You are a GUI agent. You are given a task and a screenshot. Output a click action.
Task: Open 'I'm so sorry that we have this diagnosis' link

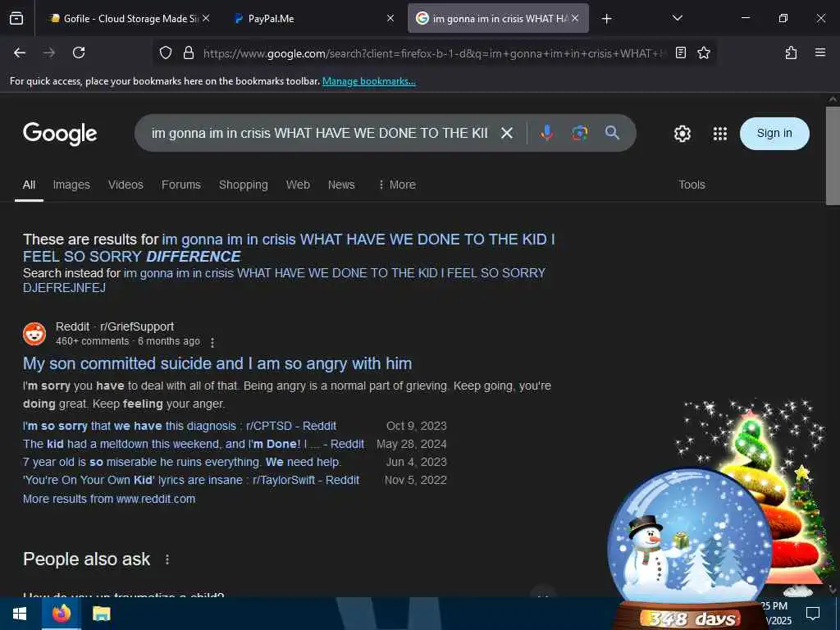pyautogui.click(x=180, y=426)
